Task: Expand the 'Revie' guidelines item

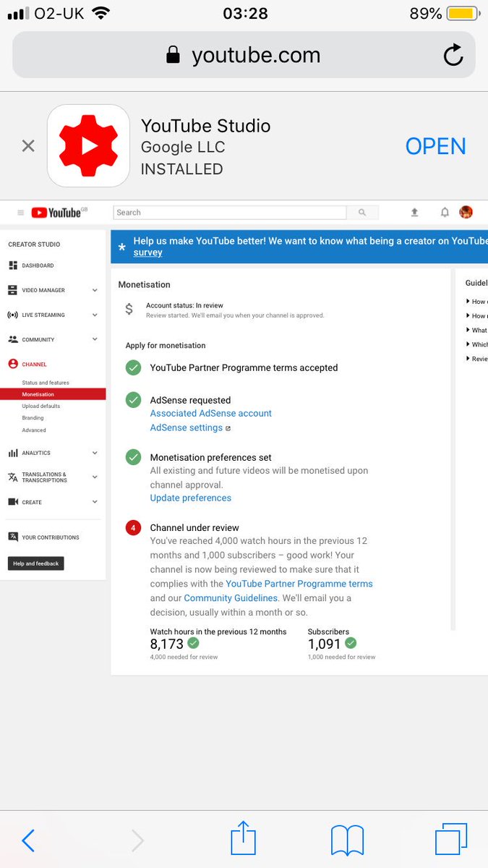Action: pos(477,359)
